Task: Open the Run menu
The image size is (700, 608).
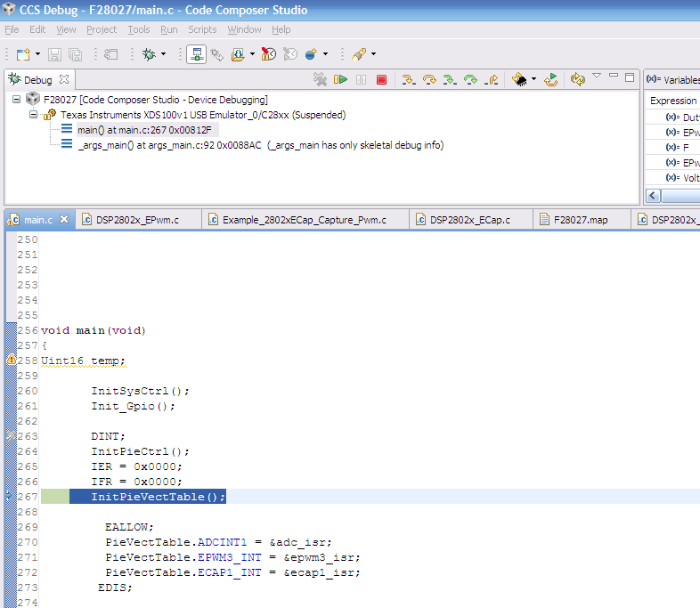Action: 168,29
